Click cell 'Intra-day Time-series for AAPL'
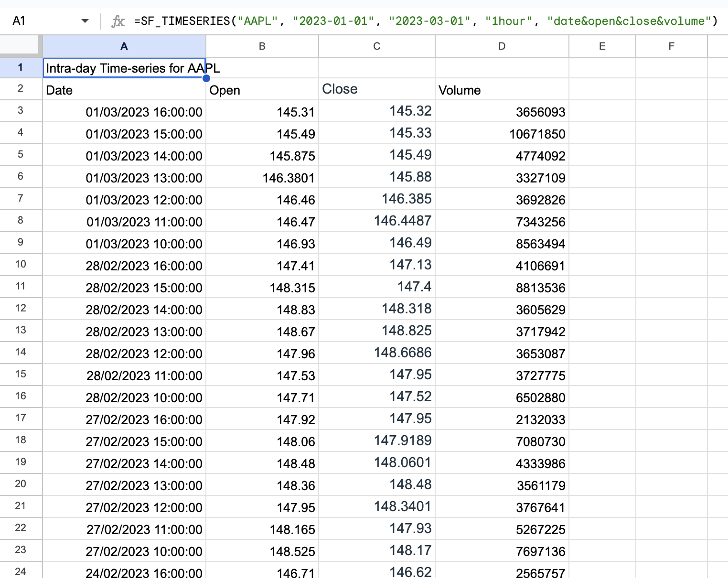The image size is (728, 578). pyautogui.click(x=124, y=68)
